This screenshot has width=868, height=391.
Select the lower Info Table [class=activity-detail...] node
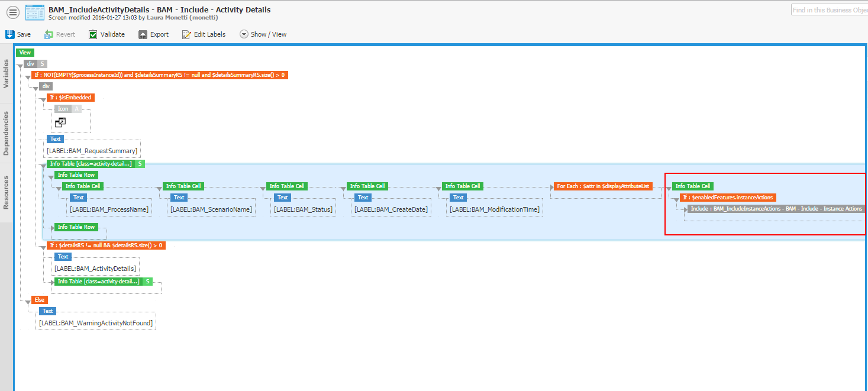pyautogui.click(x=99, y=282)
